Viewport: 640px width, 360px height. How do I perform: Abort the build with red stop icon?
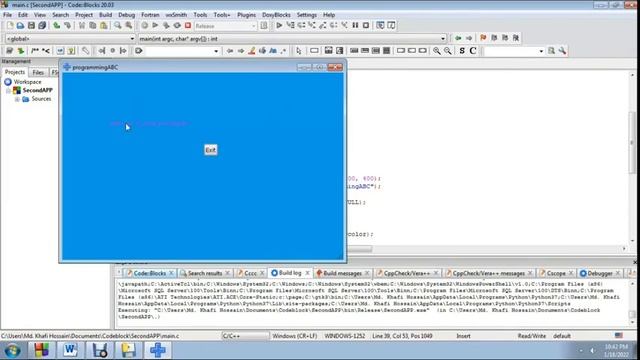(188, 26)
